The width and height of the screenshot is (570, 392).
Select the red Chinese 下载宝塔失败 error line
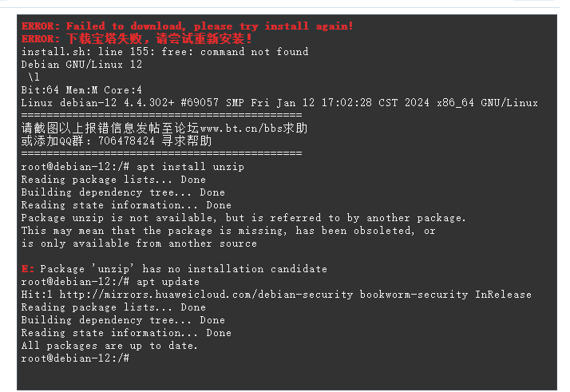point(137,39)
